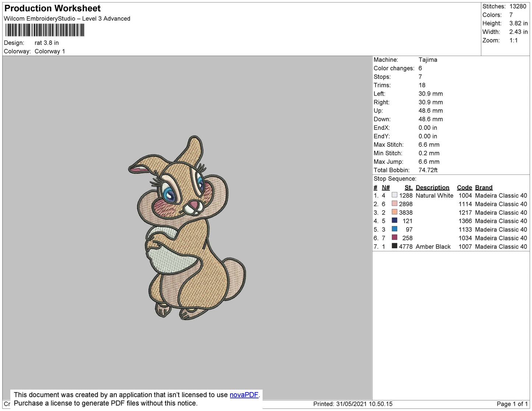
Task: Click the St. column header
Action: [409, 187]
